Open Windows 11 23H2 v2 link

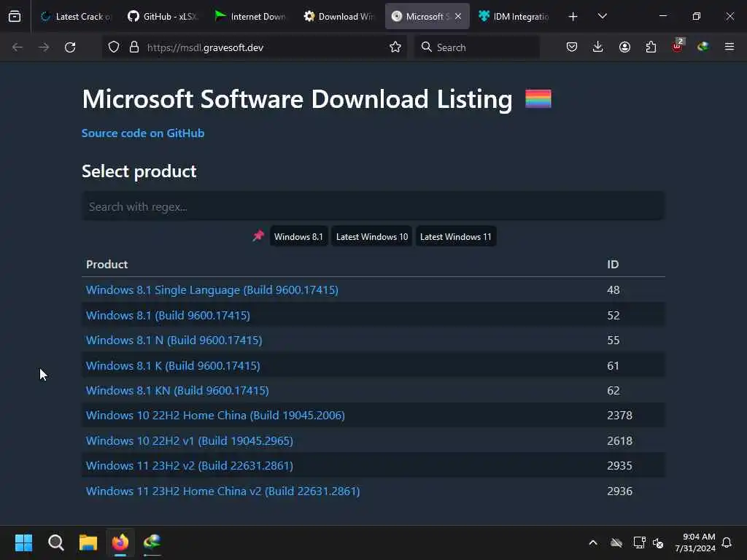189,466
